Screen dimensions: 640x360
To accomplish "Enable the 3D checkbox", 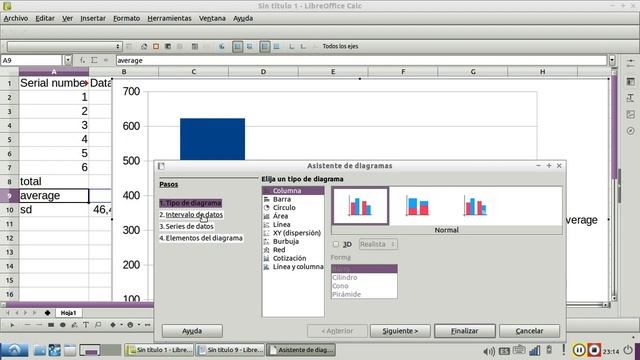I will point(336,244).
